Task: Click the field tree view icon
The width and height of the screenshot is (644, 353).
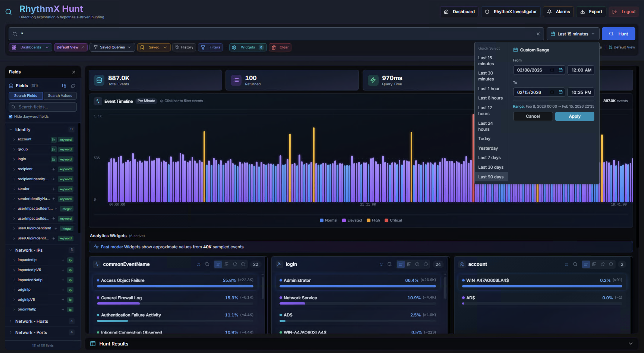Action: coord(64,86)
